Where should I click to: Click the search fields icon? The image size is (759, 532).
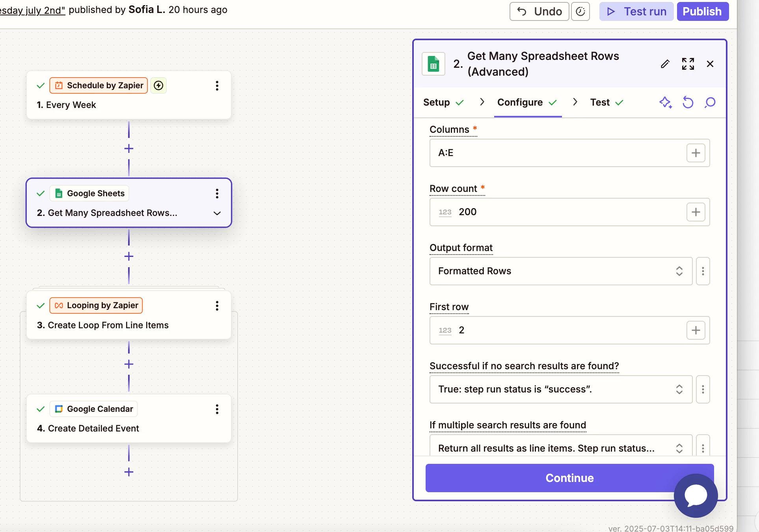pyautogui.click(x=710, y=102)
